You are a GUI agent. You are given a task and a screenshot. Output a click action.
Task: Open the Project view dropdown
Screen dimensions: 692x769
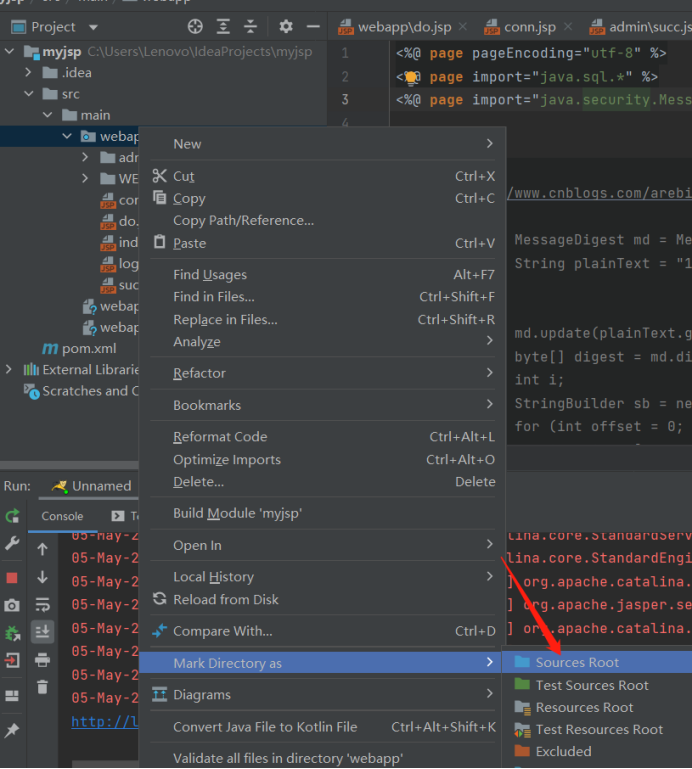(92, 27)
